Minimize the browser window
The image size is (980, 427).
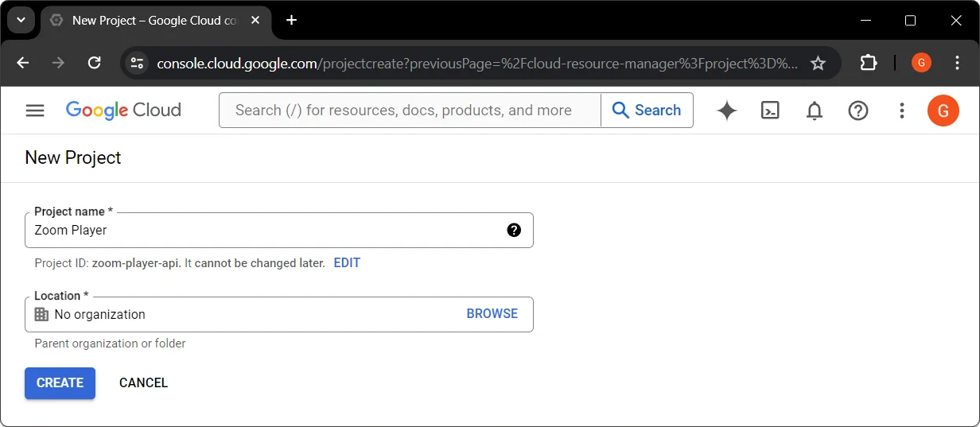click(x=865, y=21)
